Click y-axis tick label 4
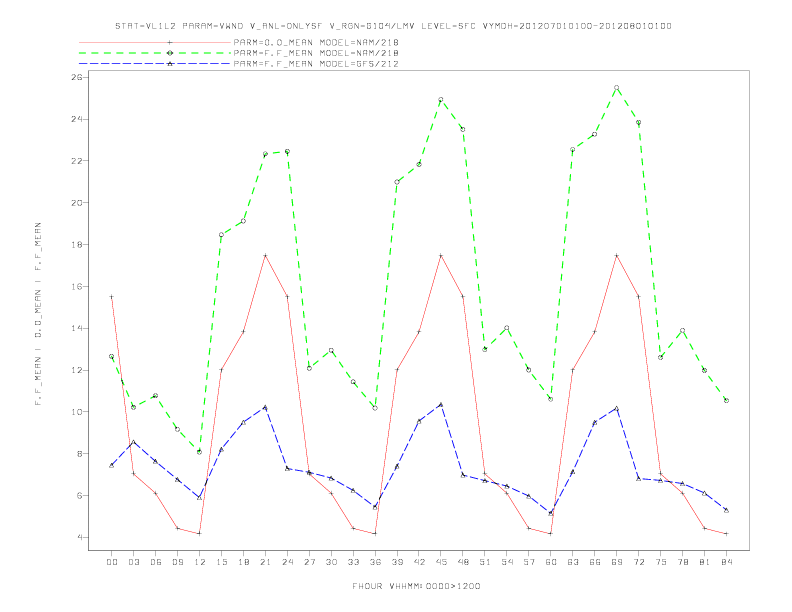 pyautogui.click(x=79, y=537)
